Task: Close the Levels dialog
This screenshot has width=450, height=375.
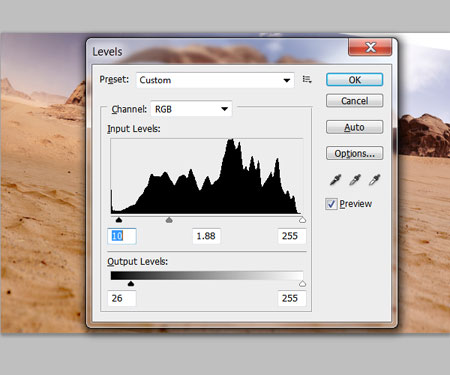Action: pos(370,47)
